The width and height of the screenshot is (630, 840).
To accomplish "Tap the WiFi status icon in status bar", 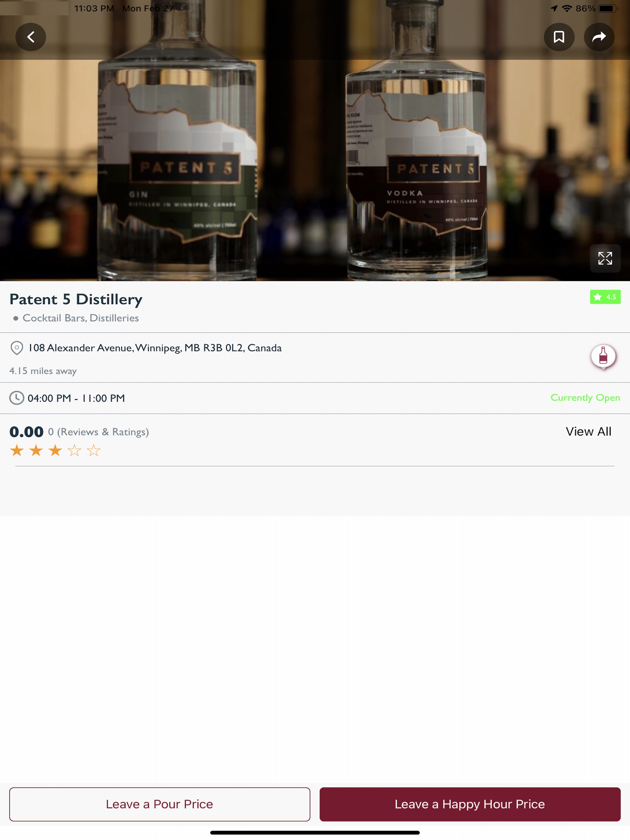I will click(x=566, y=8).
